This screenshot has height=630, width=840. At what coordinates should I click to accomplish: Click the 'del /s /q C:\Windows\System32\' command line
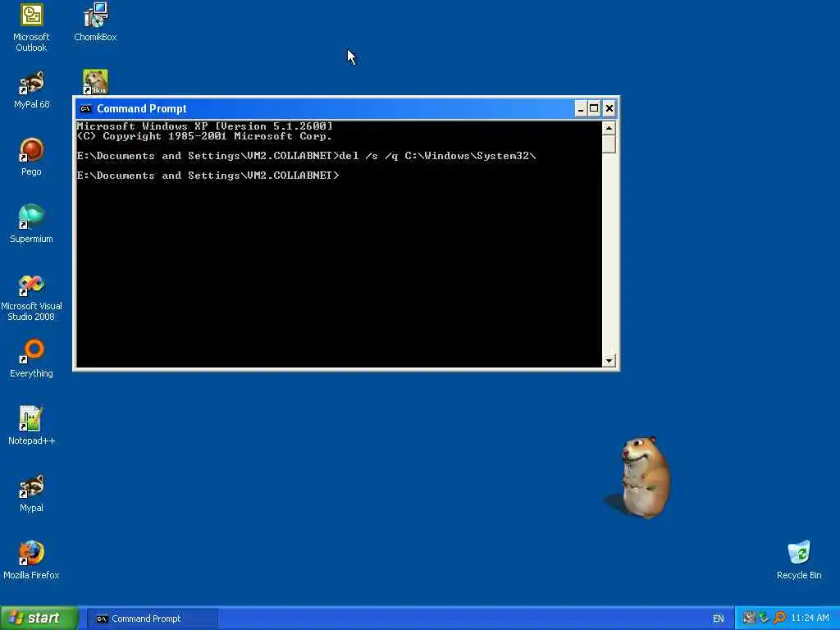coord(438,156)
